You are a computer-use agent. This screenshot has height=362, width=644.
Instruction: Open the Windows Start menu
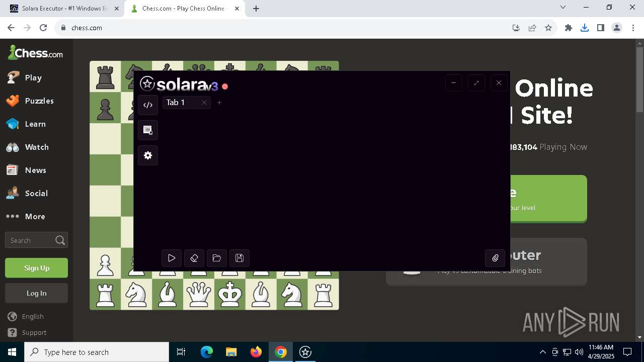(x=12, y=352)
